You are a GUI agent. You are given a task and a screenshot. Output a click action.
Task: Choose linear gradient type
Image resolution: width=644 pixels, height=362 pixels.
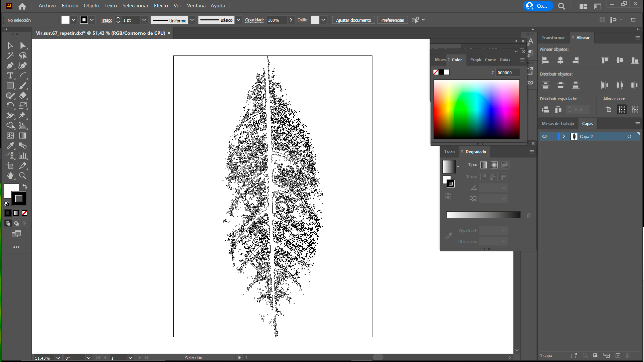(484, 165)
